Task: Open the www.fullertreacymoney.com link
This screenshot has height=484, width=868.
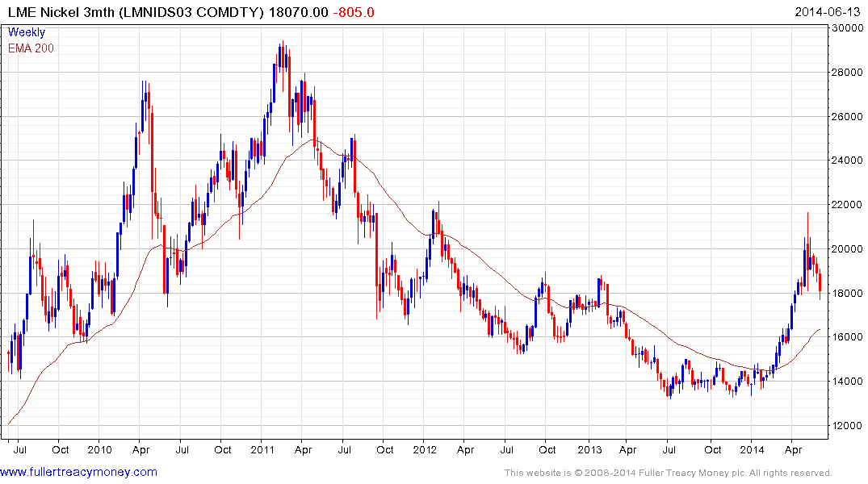Action: point(78,472)
